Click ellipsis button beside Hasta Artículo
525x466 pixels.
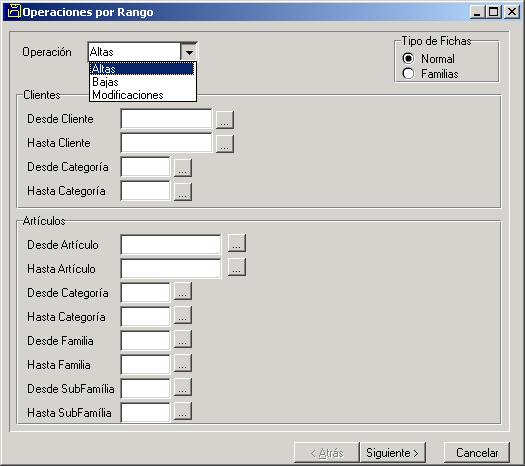237,267
